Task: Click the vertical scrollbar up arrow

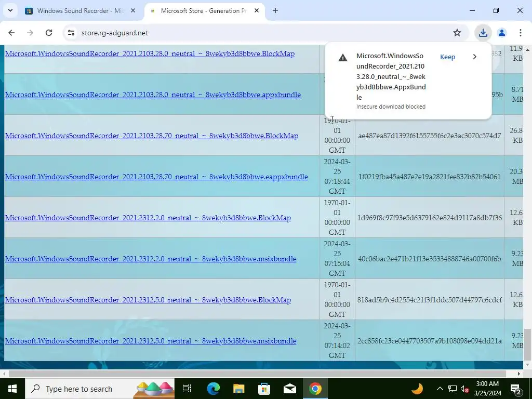Action: click(x=527, y=49)
